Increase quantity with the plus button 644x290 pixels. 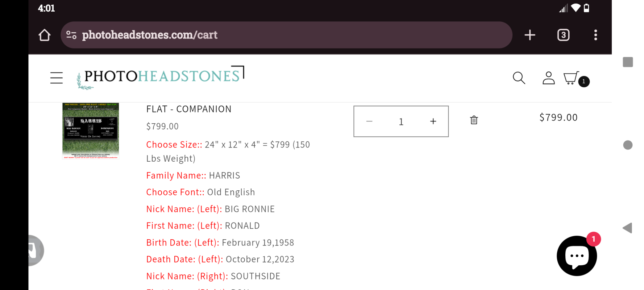[433, 121]
